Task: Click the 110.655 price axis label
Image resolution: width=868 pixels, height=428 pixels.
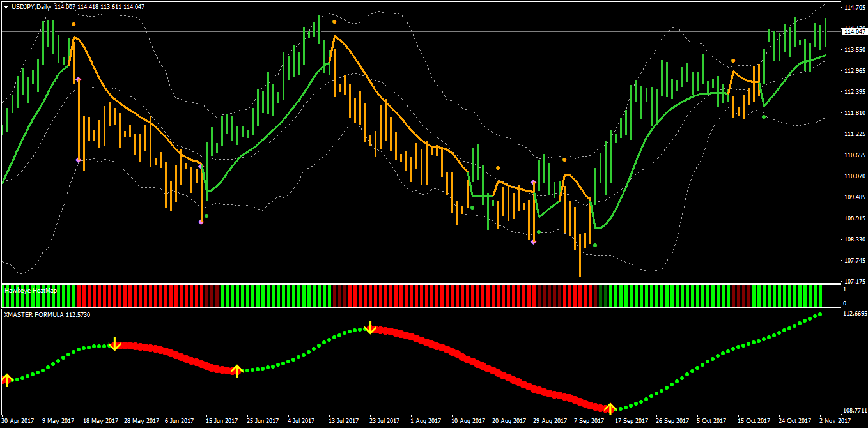Action: (854, 155)
